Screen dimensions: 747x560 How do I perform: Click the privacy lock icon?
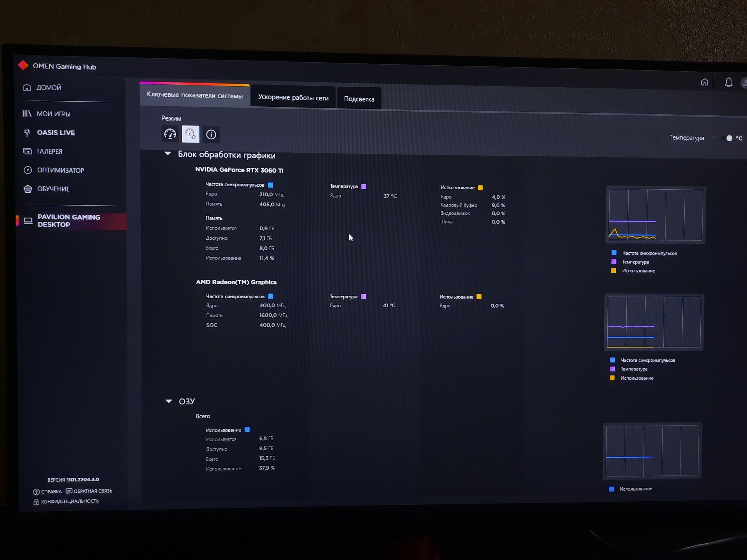coord(36,502)
